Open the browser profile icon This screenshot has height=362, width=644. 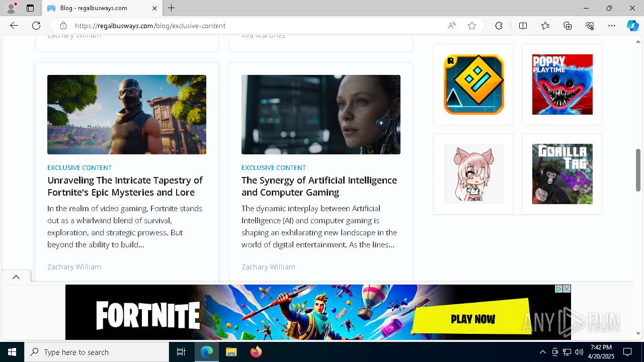pos(11,8)
